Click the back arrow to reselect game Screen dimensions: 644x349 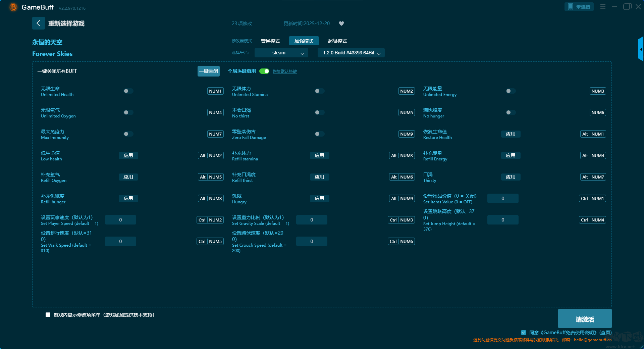[38, 23]
